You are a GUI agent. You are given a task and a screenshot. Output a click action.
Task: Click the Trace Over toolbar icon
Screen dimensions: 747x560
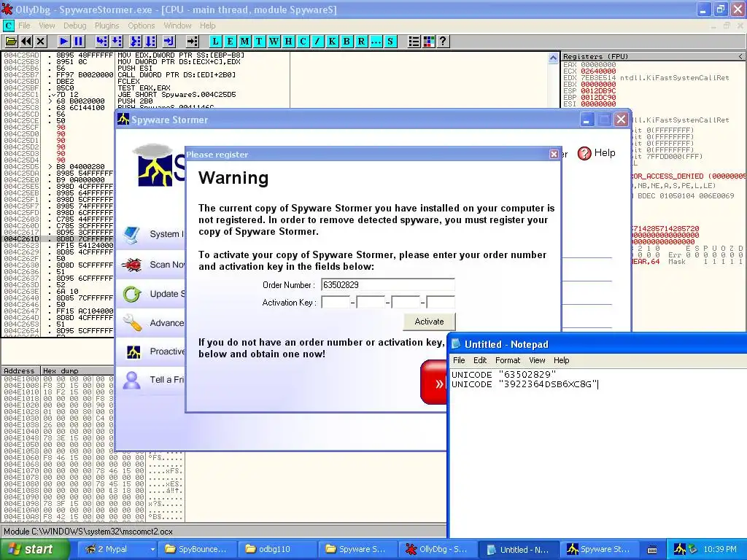coord(151,42)
